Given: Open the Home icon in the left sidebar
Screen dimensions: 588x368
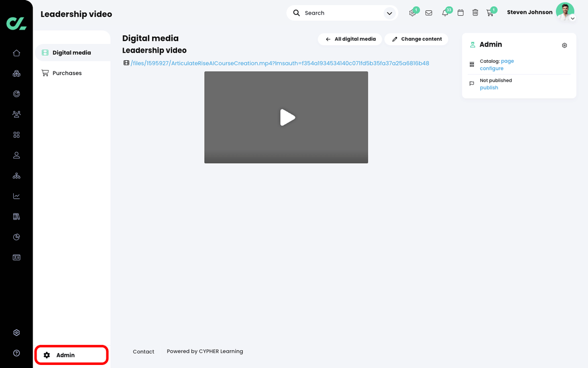Looking at the screenshot, I should click(16, 53).
